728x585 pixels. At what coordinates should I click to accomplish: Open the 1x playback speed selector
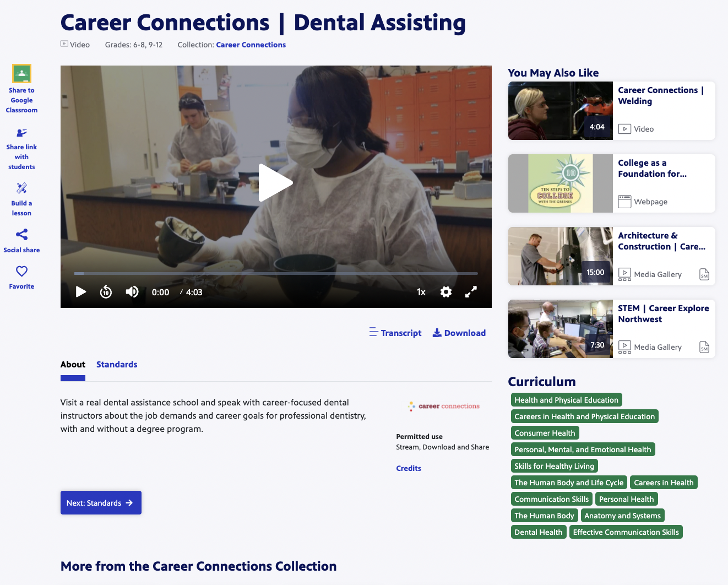(x=421, y=292)
